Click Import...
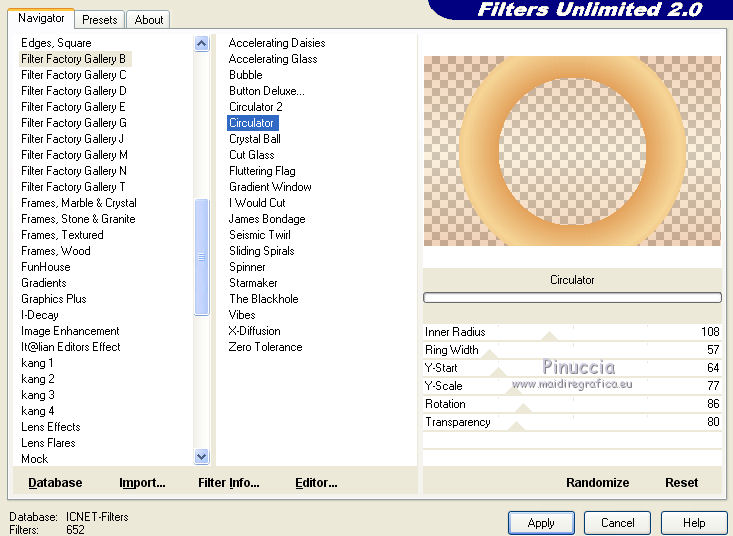The width and height of the screenshot is (733, 536). click(x=142, y=482)
